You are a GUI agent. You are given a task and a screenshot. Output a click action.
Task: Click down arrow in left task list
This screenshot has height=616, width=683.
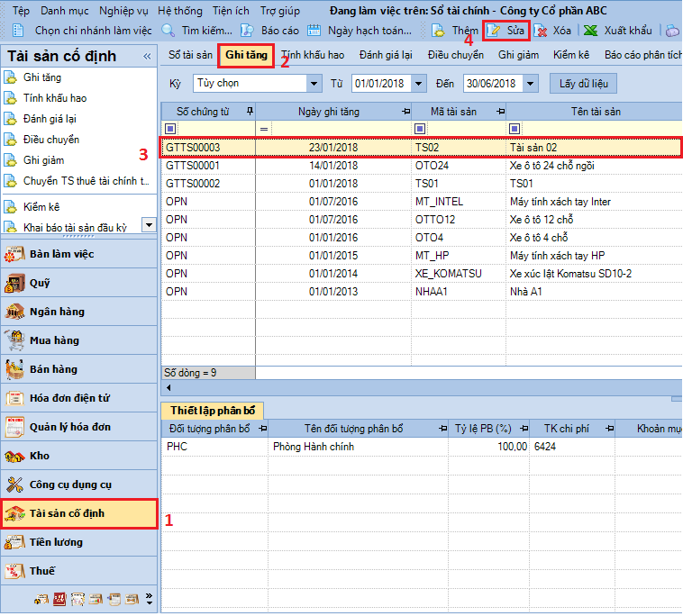point(149,225)
